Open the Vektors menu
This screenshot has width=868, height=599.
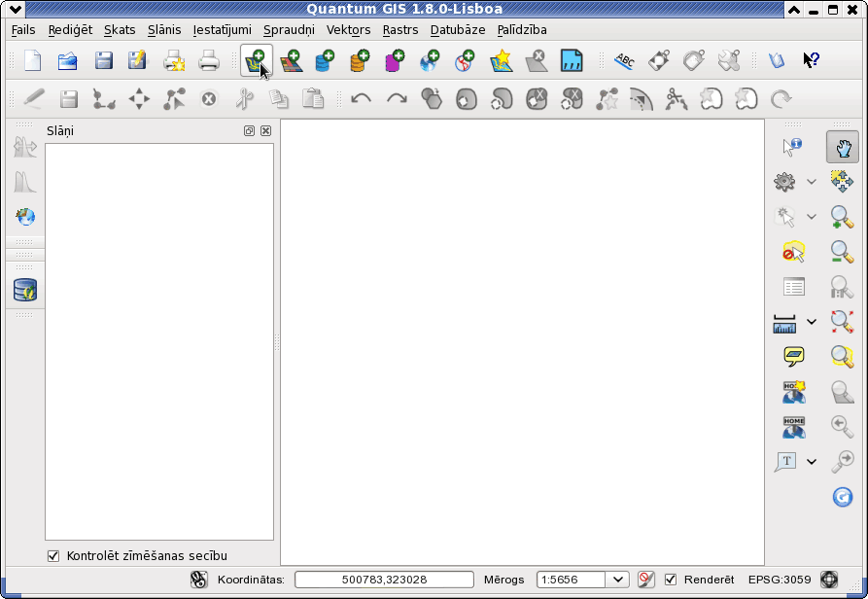tap(348, 30)
